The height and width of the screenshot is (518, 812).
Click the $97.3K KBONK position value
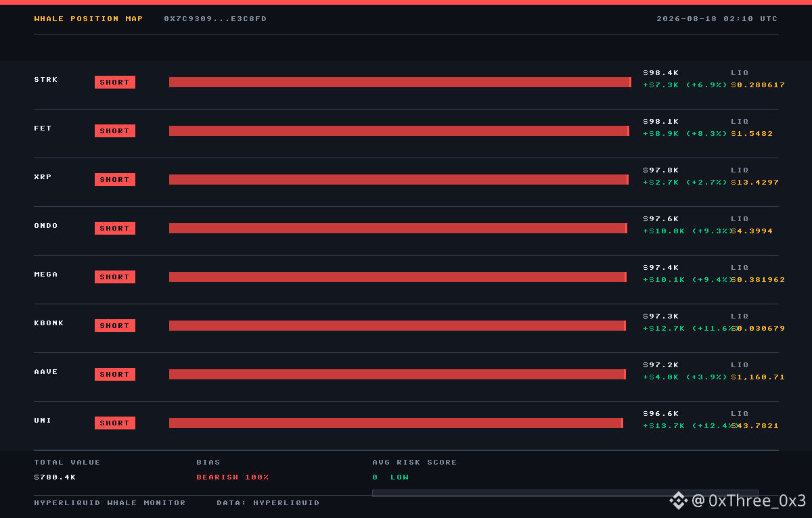click(660, 316)
